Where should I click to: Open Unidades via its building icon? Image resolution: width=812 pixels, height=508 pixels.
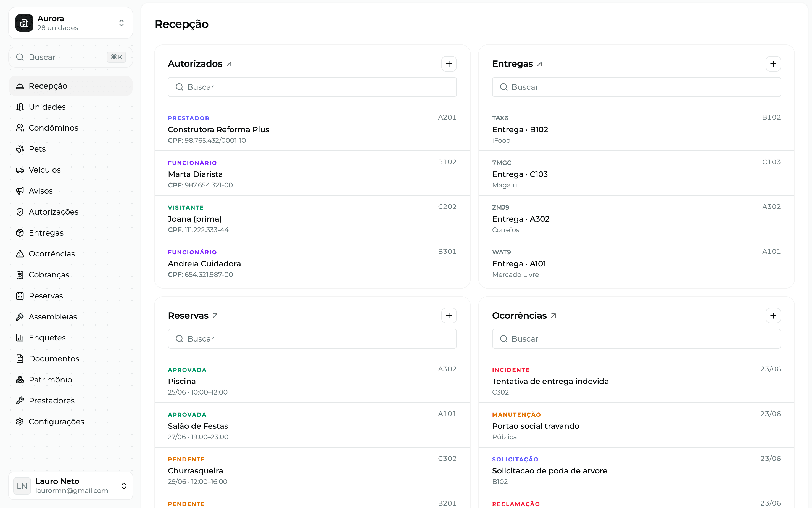coord(20,107)
